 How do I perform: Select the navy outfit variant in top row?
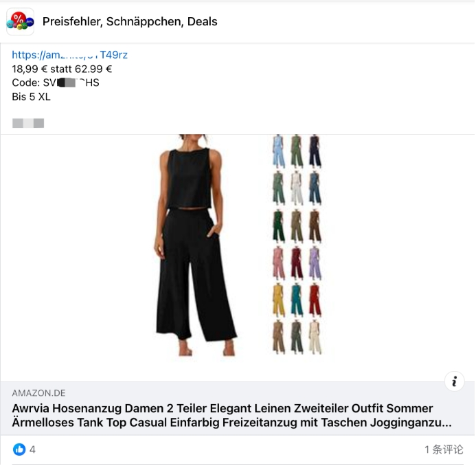(315, 151)
